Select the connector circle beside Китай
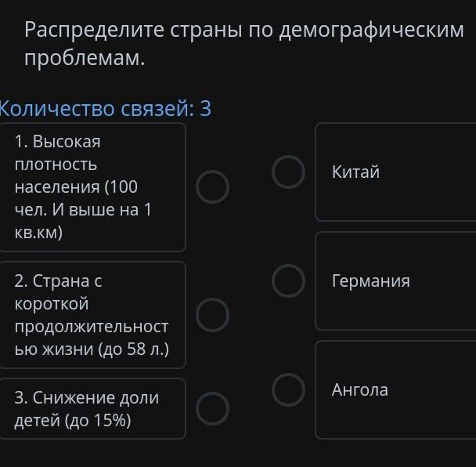This screenshot has width=476, height=467. 288,172
